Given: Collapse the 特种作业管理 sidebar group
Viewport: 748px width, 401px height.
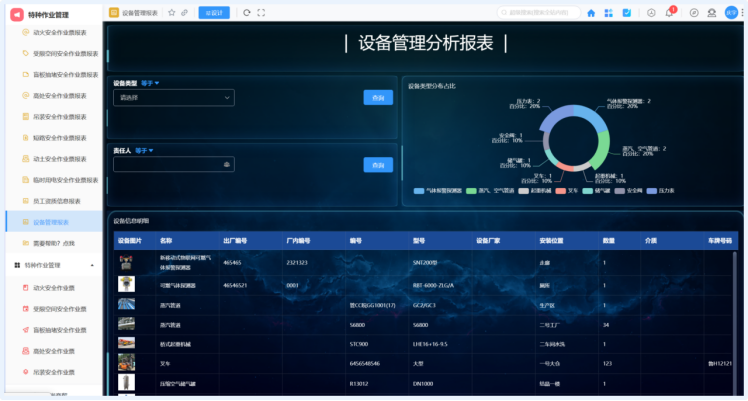Looking at the screenshot, I should coord(92,265).
